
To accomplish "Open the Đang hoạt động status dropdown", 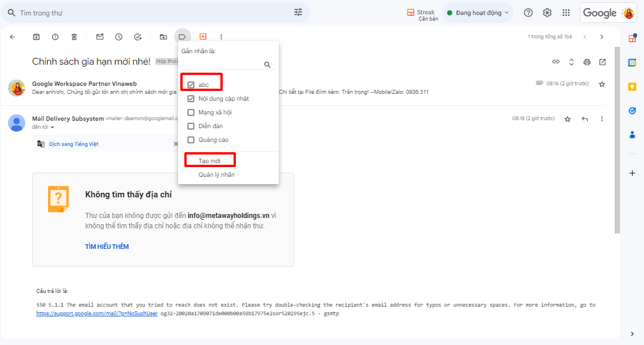I will pos(477,13).
